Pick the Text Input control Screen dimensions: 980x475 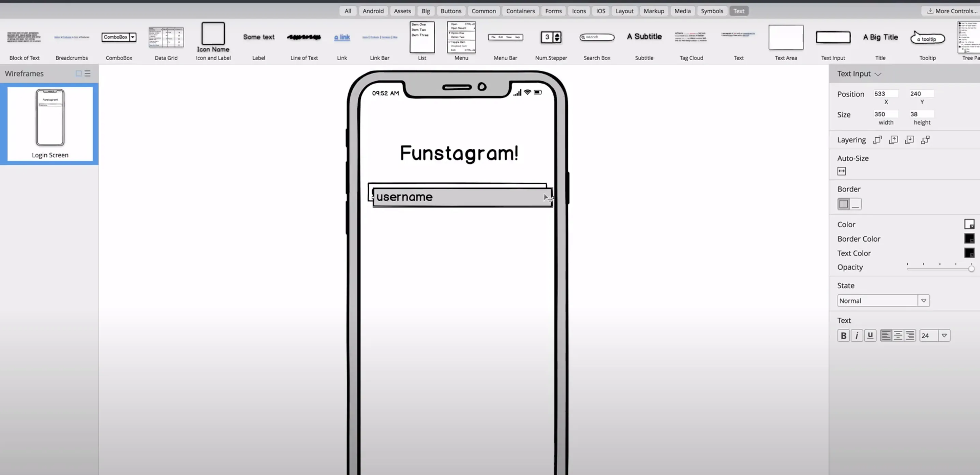(x=833, y=41)
